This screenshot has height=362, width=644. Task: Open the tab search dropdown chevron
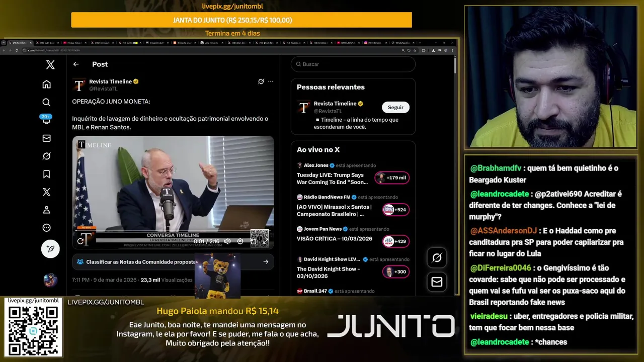4,43
